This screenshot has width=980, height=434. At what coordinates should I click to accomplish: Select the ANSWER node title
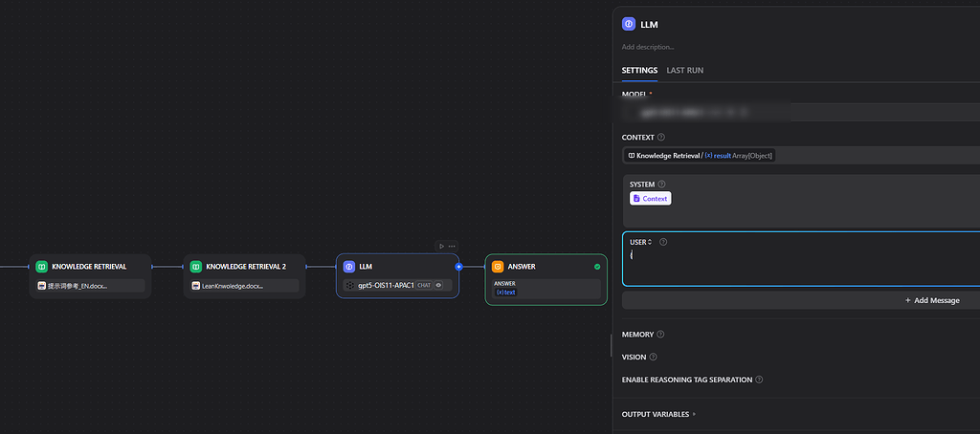click(x=522, y=267)
